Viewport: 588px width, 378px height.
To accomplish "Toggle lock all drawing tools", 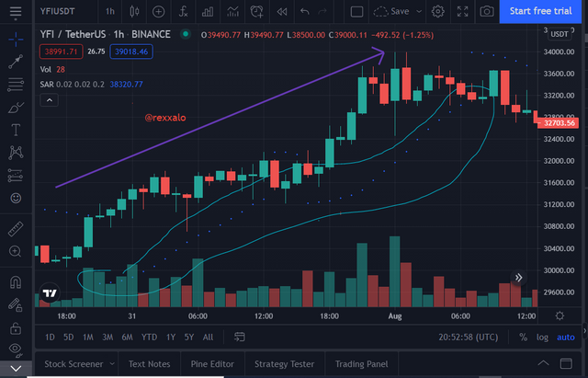I will 16,328.
